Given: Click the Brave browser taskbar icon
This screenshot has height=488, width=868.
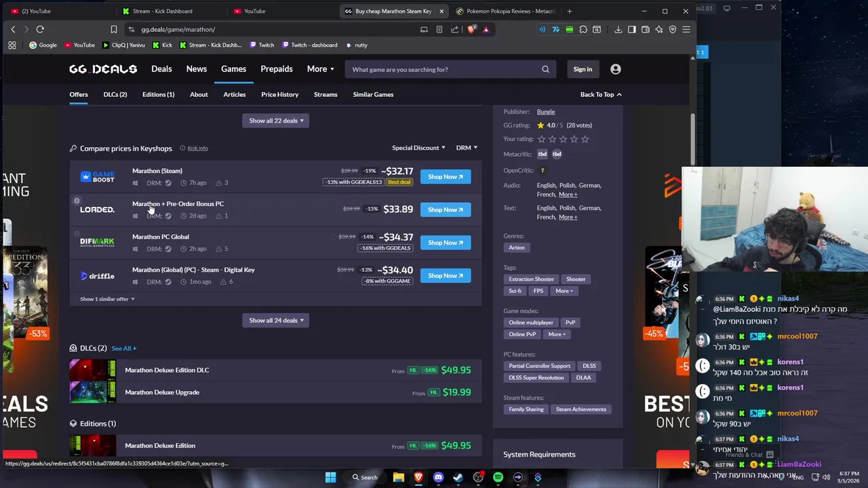Looking at the screenshot, I should coord(418,477).
